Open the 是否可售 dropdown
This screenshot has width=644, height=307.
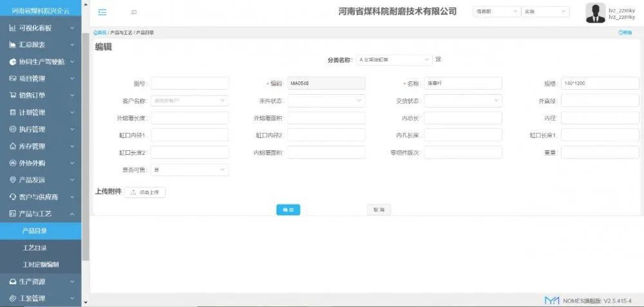pyautogui.click(x=190, y=170)
